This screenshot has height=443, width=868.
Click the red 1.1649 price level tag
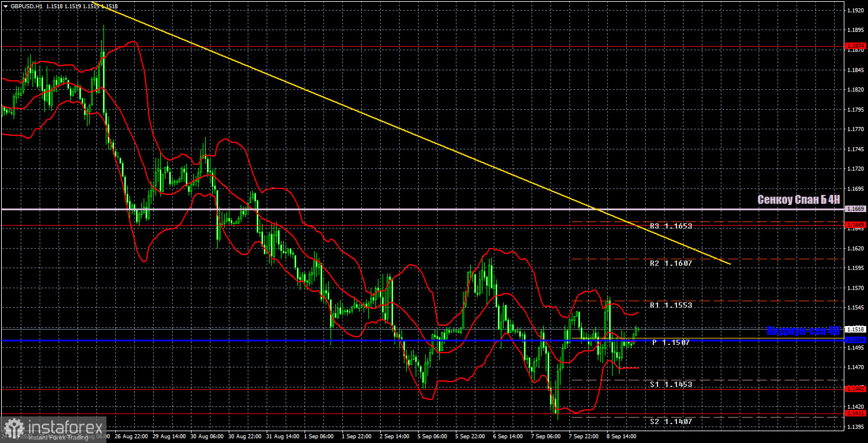(855, 224)
